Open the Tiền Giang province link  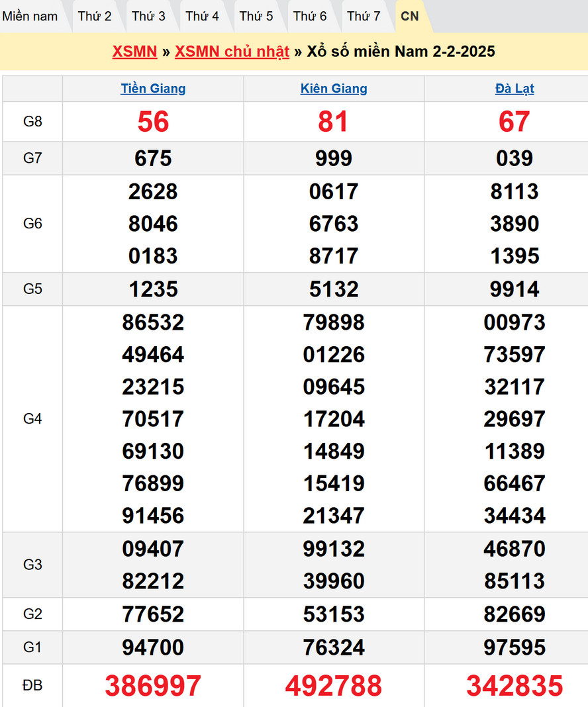153,89
